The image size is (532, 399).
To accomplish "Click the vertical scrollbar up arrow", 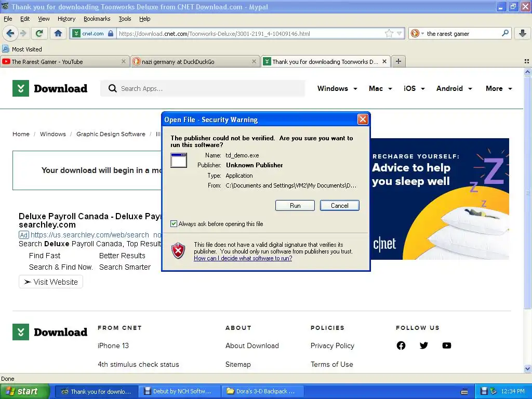I will [527, 72].
